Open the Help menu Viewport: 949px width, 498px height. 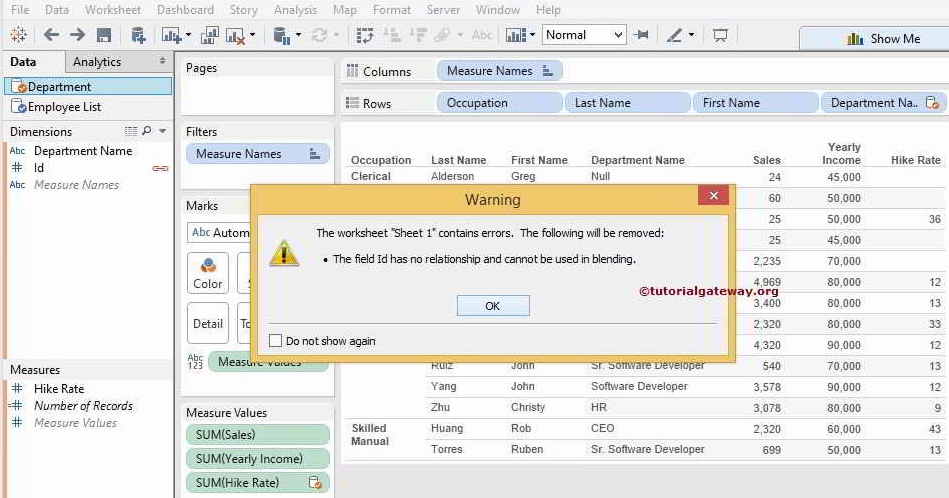[x=548, y=10]
